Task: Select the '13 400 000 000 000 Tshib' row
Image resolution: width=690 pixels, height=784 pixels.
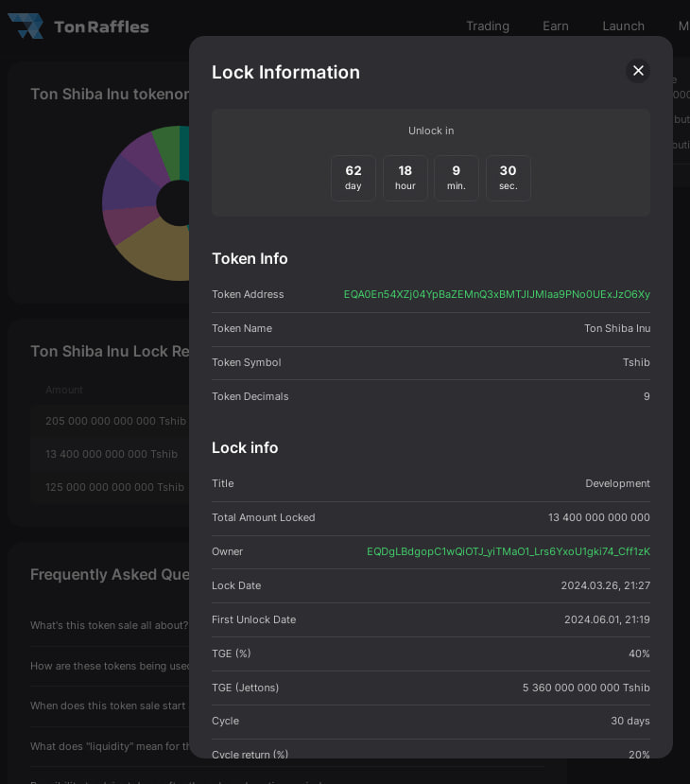Action: (x=110, y=454)
